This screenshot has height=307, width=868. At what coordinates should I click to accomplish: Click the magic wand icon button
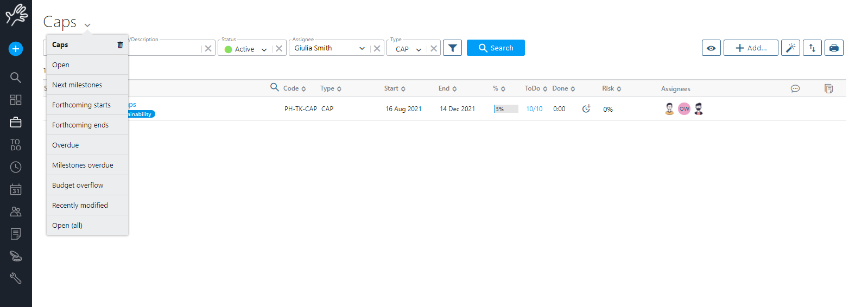coord(790,48)
